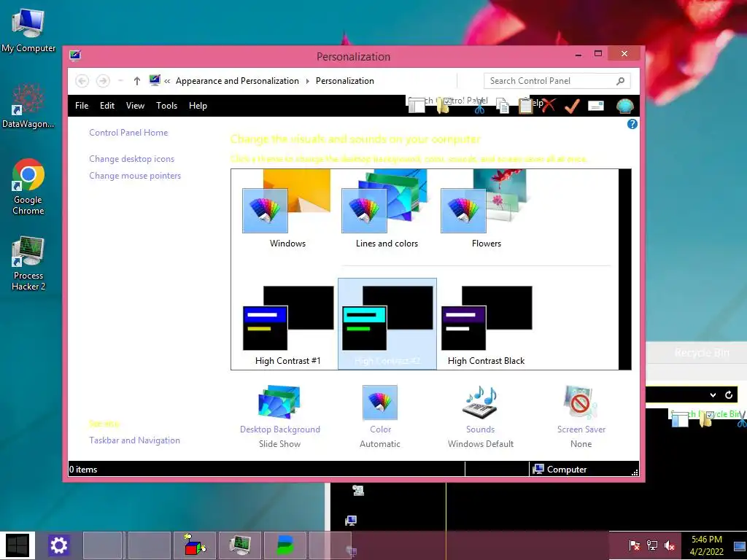Click refresh icon in Recycle Bin window
Screen dimensions: 747x560
pyautogui.click(x=729, y=394)
